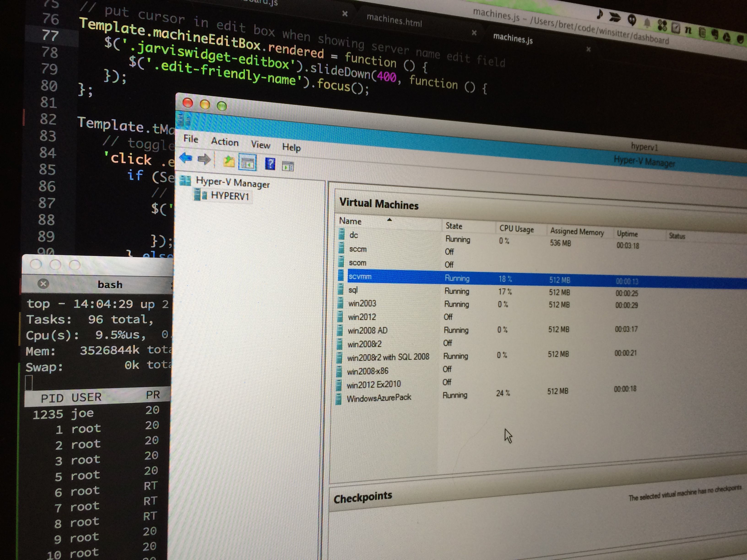Open the View menu in Hyper-V Manager
This screenshot has height=560, width=747.
[260, 145]
